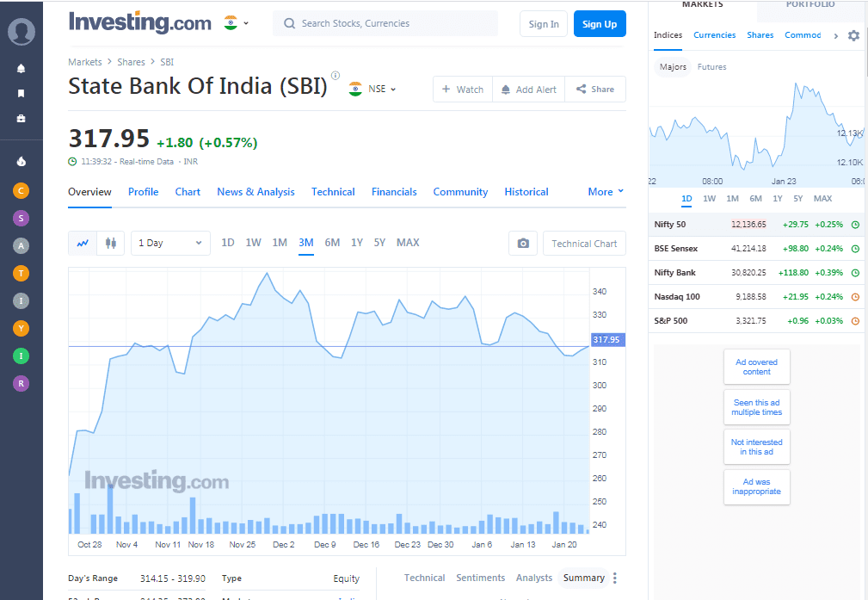Open the 1 Day interval dropdown
868x600 pixels.
pyautogui.click(x=170, y=244)
